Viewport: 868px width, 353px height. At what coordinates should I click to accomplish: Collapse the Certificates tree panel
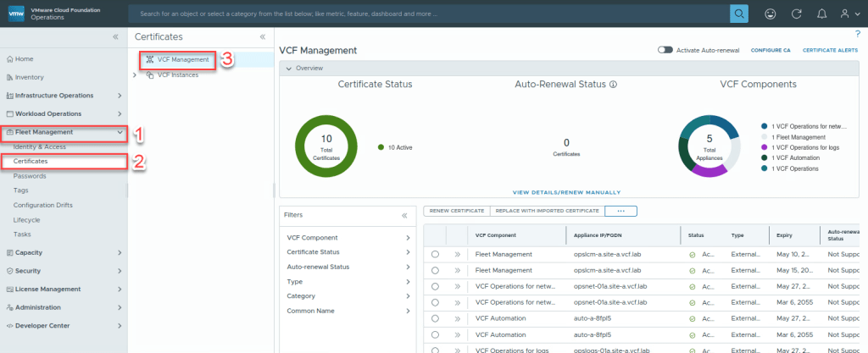[263, 37]
